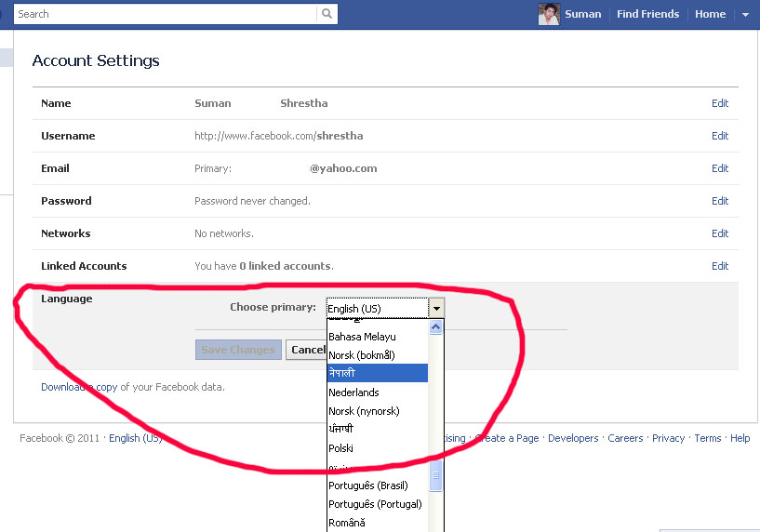
Task: Click Download a copy link
Action: 79,387
